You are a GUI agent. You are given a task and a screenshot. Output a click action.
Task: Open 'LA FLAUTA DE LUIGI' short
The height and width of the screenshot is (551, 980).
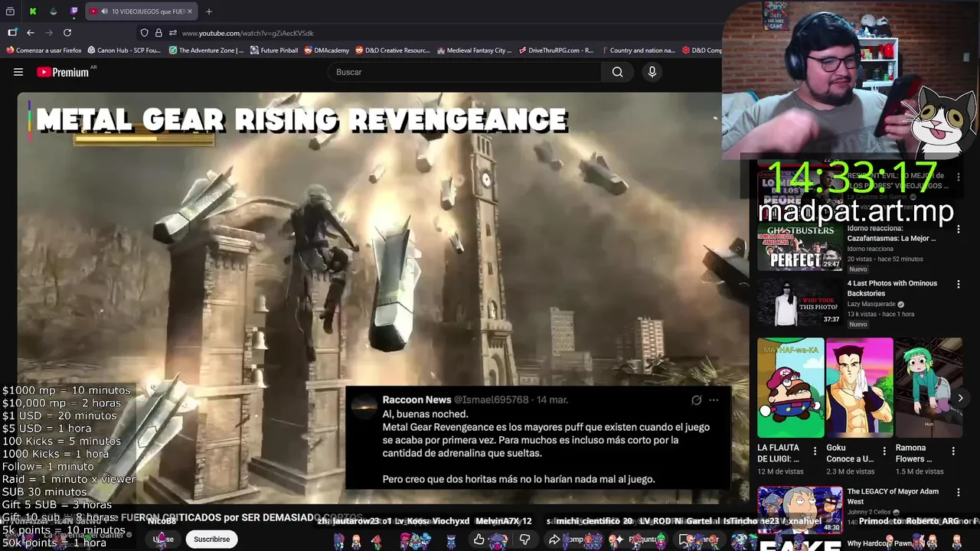pos(791,388)
